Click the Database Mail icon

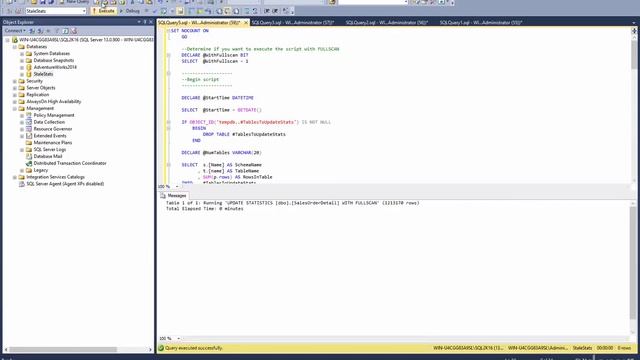[x=29, y=156]
